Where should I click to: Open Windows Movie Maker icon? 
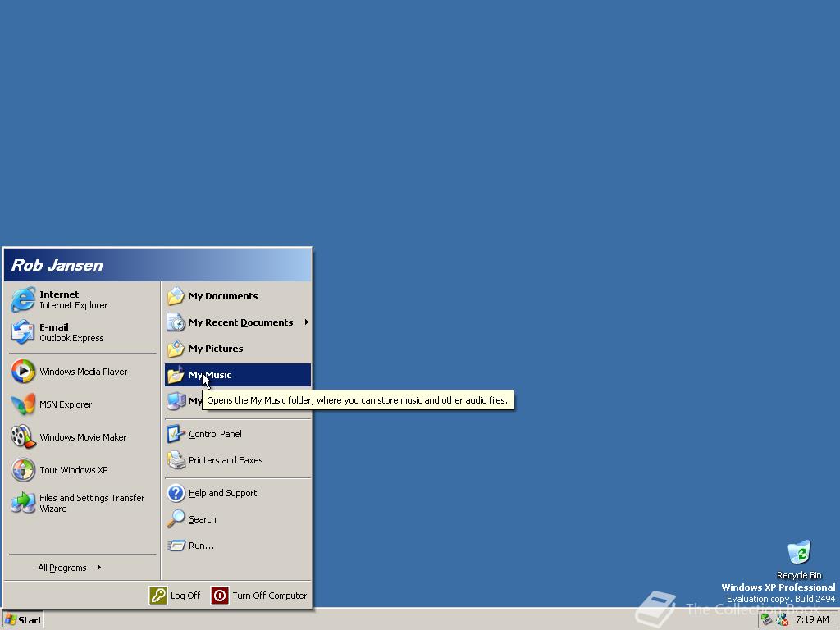coord(23,437)
